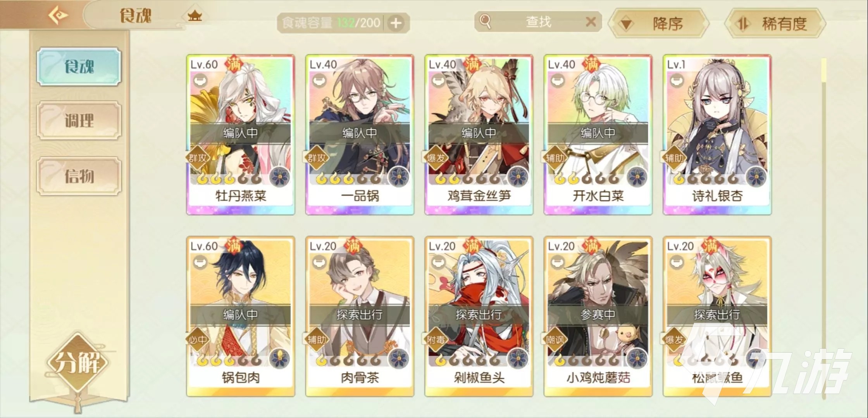Switch to the 信物 tab
868x418 pixels.
coord(79,176)
